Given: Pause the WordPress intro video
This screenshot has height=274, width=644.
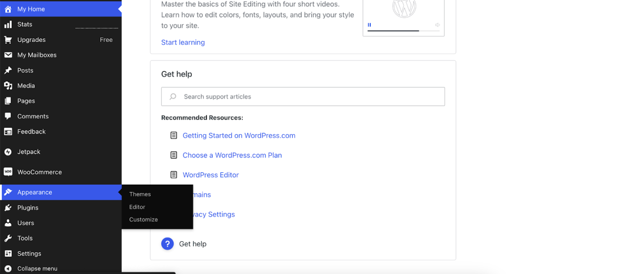Looking at the screenshot, I should pos(369,25).
